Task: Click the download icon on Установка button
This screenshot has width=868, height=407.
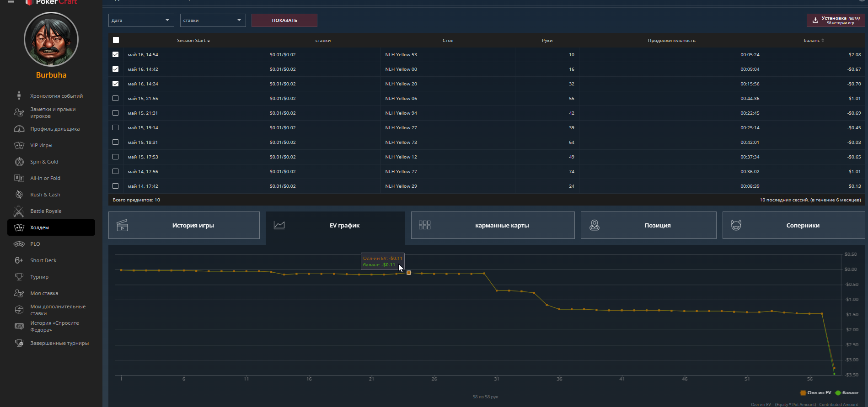Action: (x=815, y=20)
